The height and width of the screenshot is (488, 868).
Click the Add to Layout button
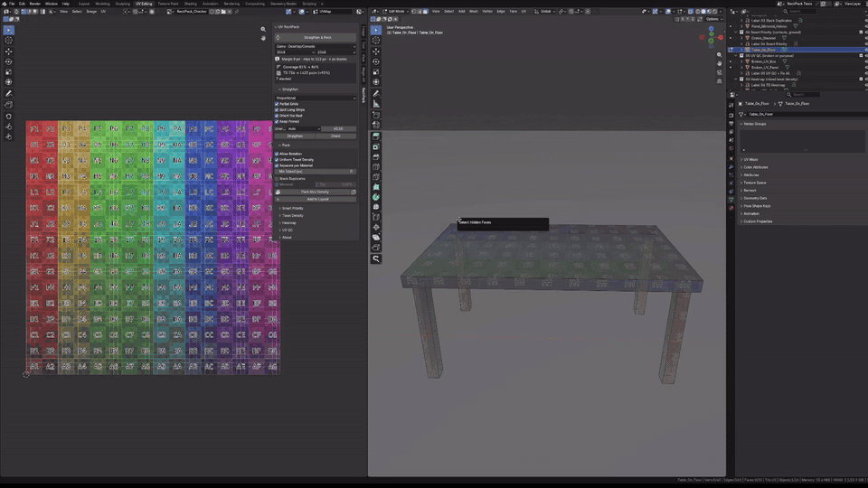(x=316, y=199)
